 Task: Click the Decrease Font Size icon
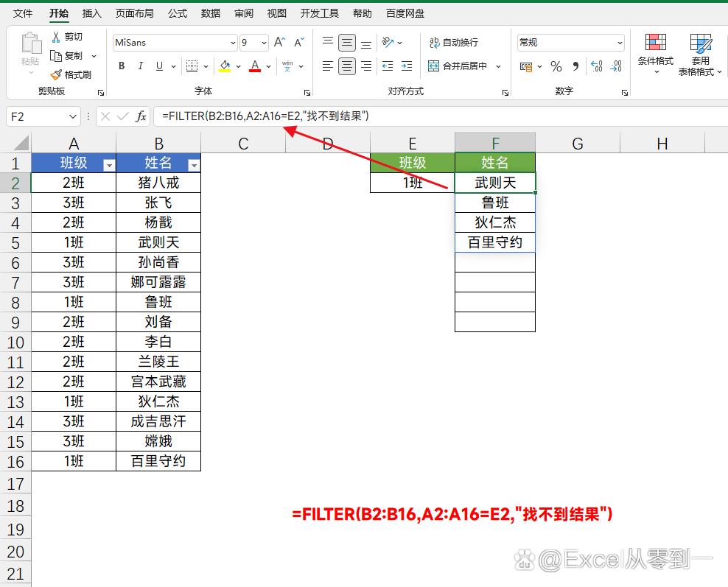299,42
